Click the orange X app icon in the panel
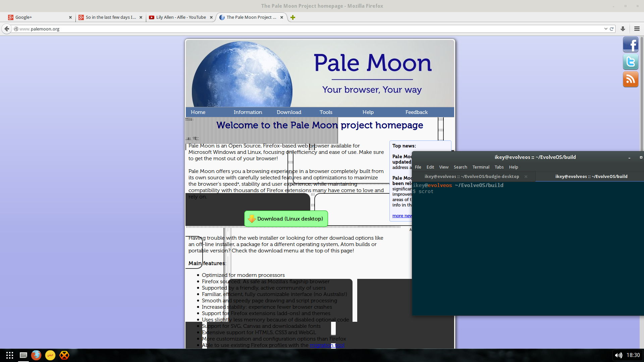Viewport: 644px width, 362px height. coord(64,355)
